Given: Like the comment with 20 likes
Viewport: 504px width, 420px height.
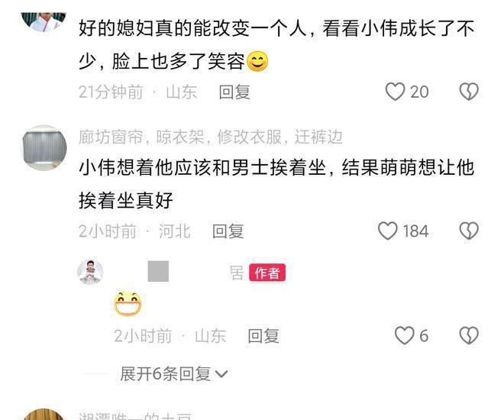Looking at the screenshot, I should pos(395,92).
